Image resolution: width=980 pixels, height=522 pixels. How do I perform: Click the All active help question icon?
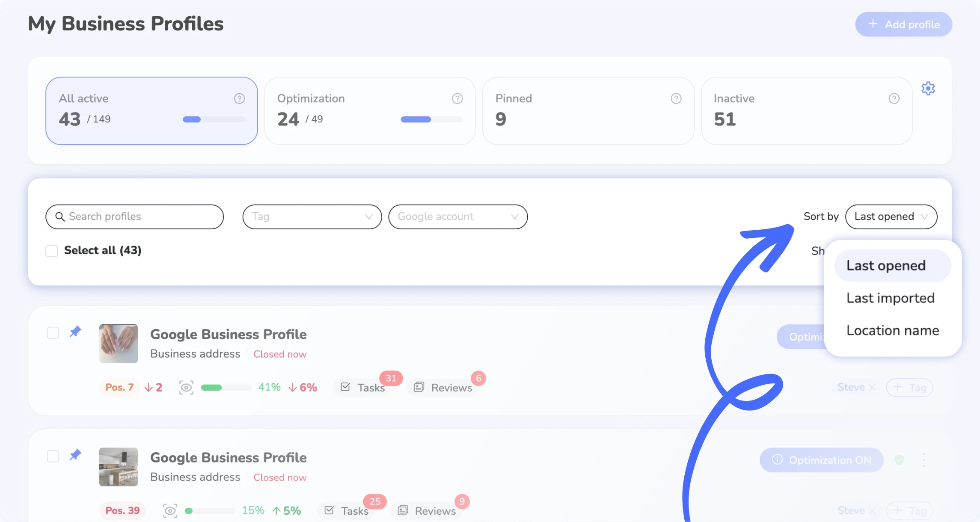pyautogui.click(x=239, y=99)
